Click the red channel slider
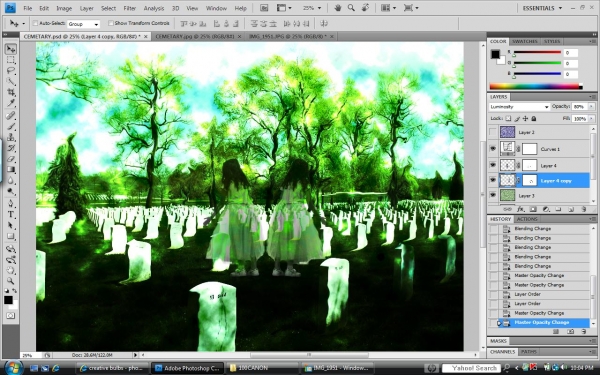Viewport: 600px width, 375px height. pyautogui.click(x=537, y=53)
